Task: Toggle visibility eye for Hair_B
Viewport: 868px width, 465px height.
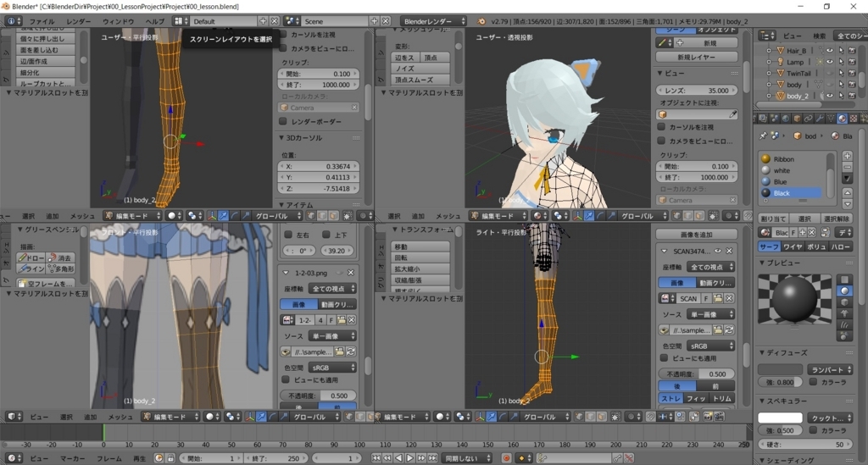Action: [830, 50]
